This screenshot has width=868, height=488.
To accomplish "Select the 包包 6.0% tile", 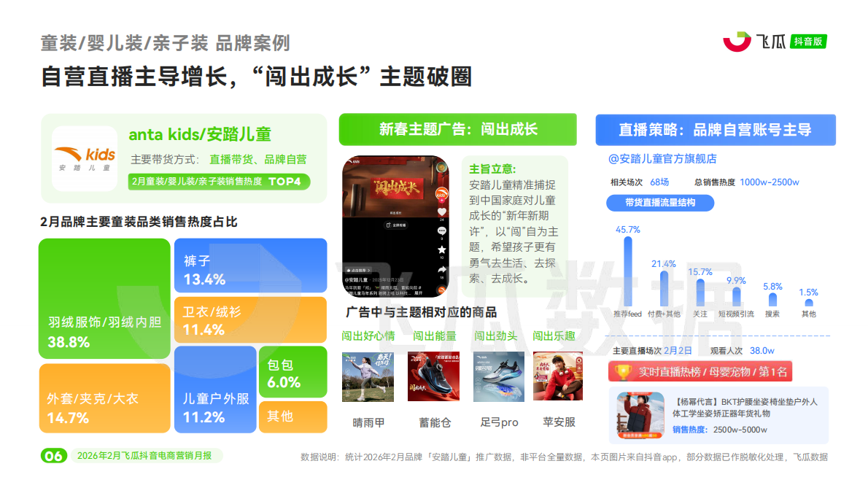I will tap(292, 372).
